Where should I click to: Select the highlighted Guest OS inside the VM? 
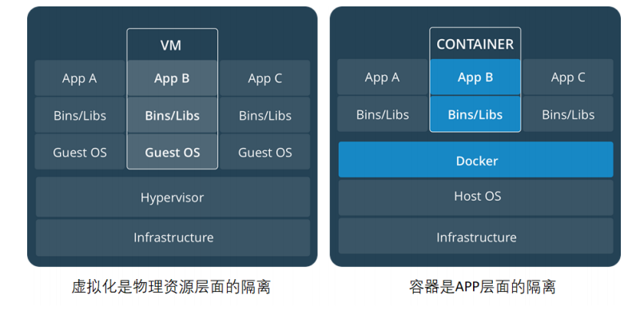pos(172,152)
